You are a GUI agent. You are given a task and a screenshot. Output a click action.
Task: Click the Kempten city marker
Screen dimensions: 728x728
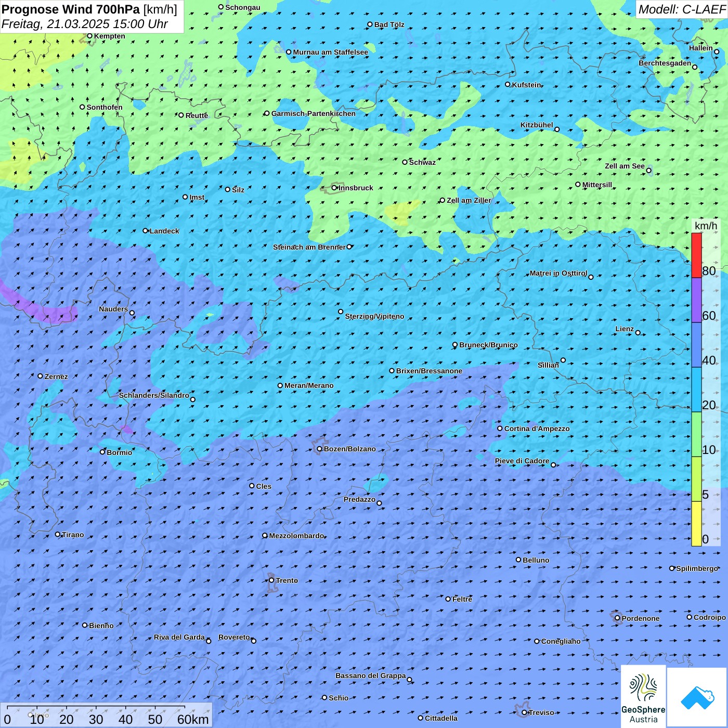[89, 36]
